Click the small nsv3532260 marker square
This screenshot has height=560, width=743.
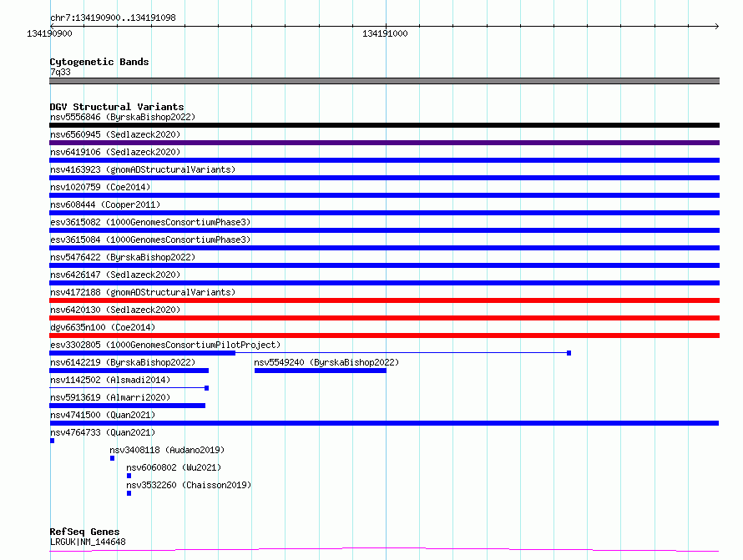[x=129, y=493]
